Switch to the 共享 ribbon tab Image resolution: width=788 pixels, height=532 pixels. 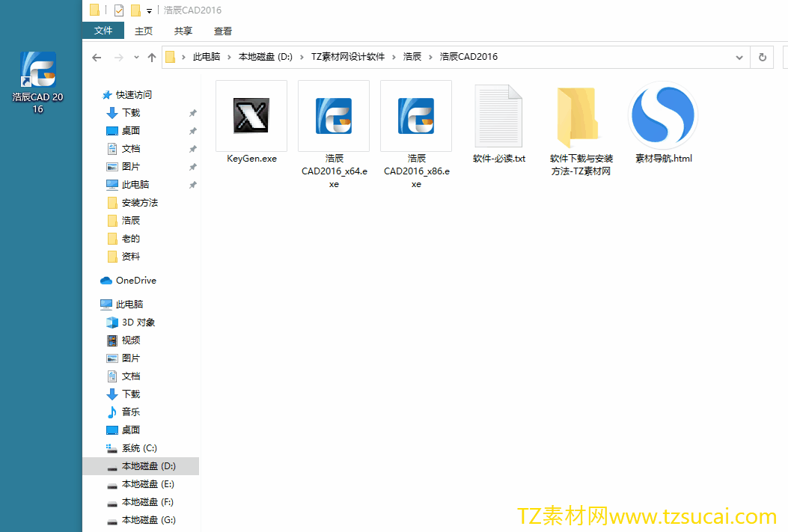[183, 31]
